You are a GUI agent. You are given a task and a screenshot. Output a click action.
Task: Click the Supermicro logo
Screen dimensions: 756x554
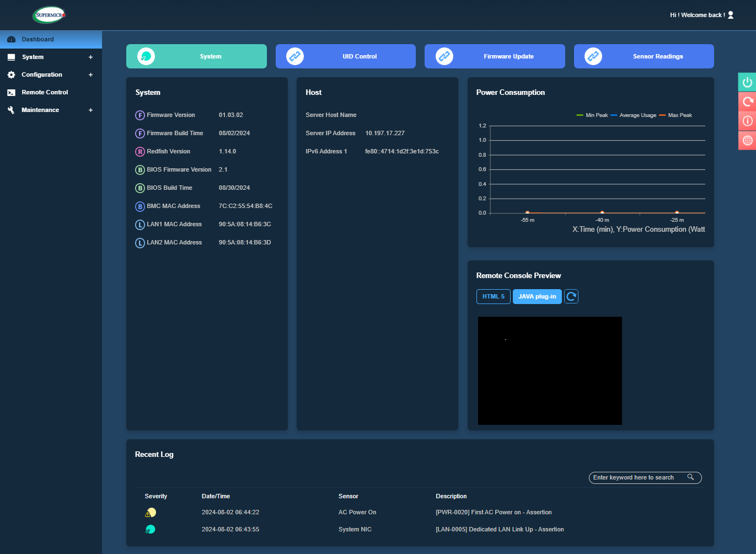point(49,15)
